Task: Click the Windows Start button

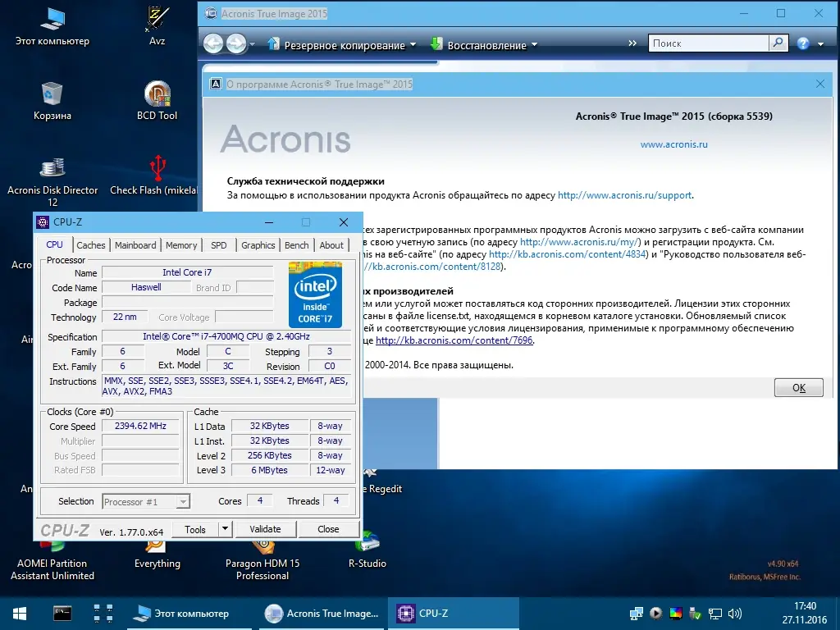Action: 20,614
